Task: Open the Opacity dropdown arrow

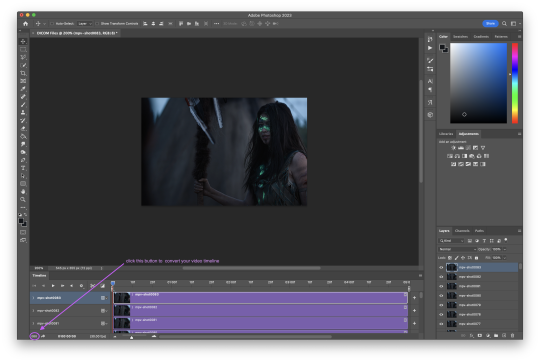Action: (505, 249)
